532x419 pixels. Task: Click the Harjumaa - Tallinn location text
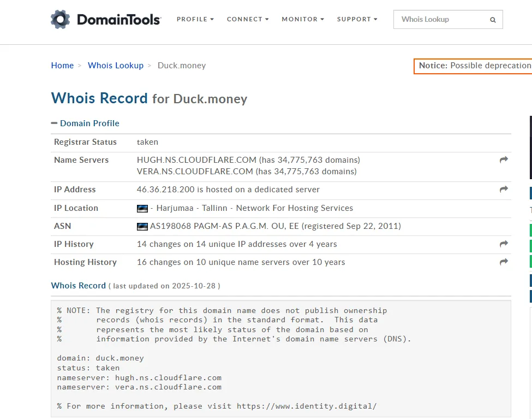click(192, 208)
